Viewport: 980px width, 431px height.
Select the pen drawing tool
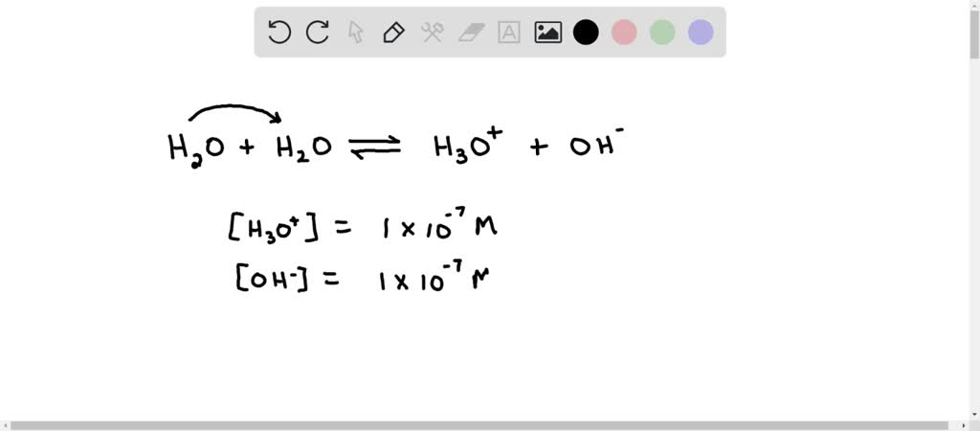coord(393,32)
